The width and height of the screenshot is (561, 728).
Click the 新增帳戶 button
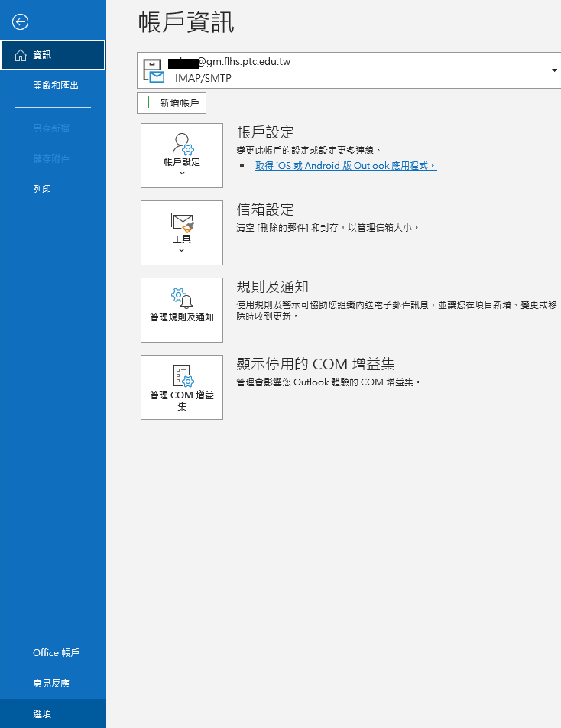pyautogui.click(x=172, y=102)
